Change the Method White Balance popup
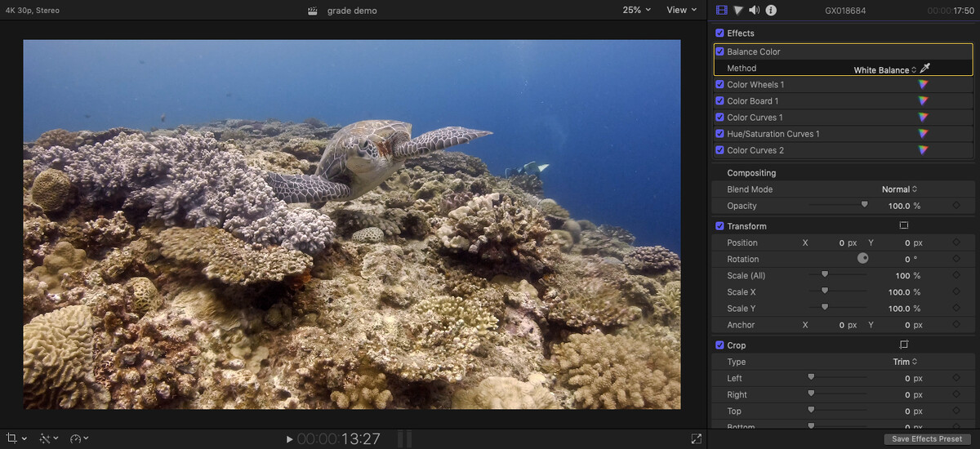 pos(885,70)
